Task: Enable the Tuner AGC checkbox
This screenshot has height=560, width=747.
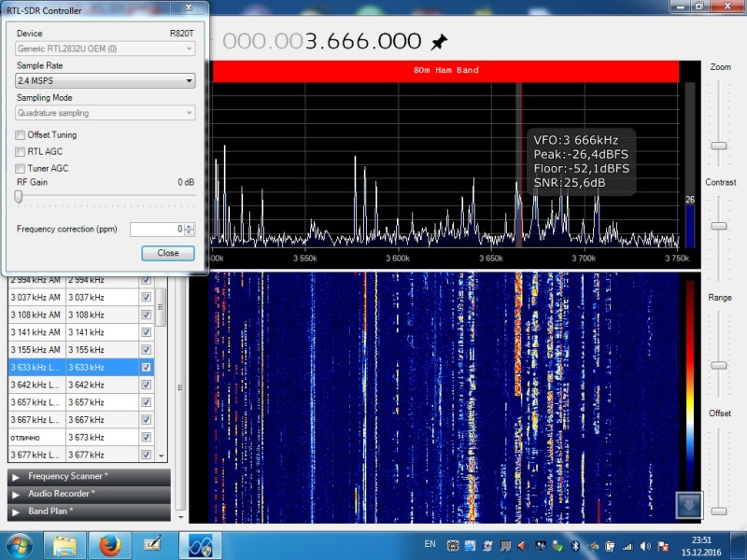Action: pyautogui.click(x=20, y=169)
